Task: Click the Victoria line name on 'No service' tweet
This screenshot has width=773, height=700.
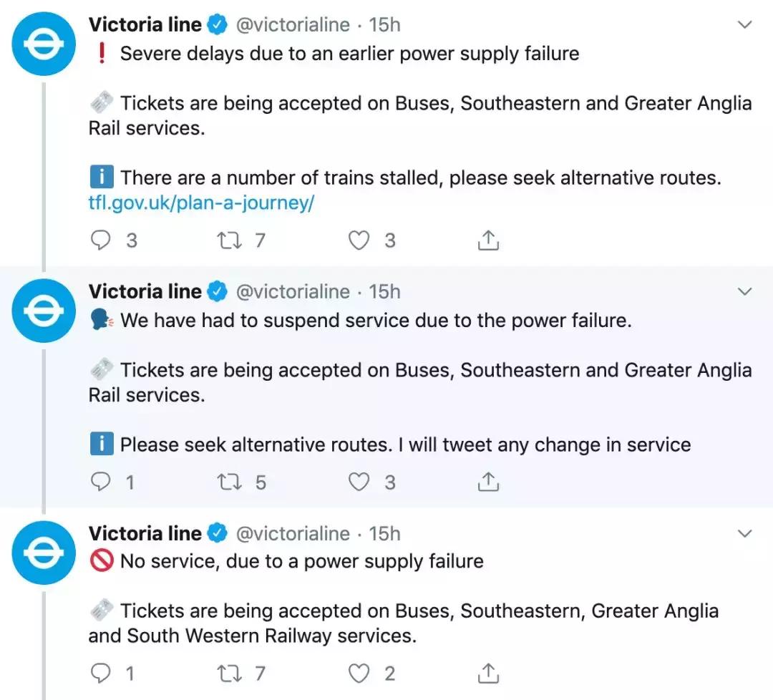Action: (145, 534)
